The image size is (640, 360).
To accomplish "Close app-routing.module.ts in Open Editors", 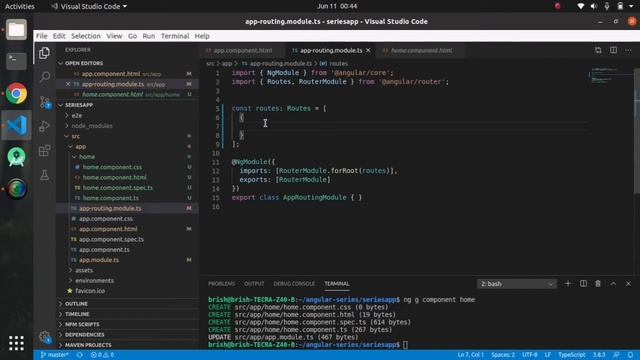I will (68, 84).
